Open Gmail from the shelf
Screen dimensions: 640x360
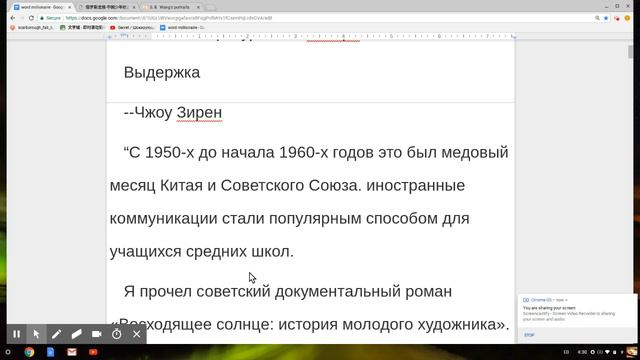72,352
